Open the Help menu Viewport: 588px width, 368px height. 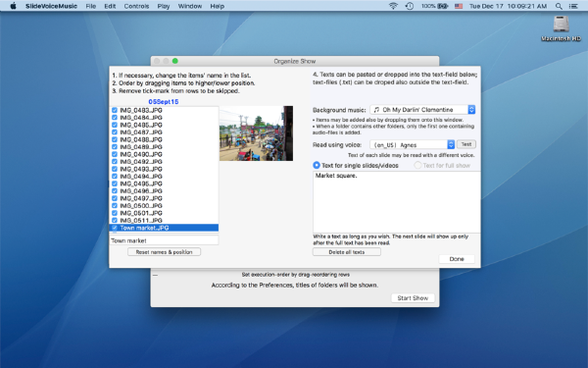(218, 6)
